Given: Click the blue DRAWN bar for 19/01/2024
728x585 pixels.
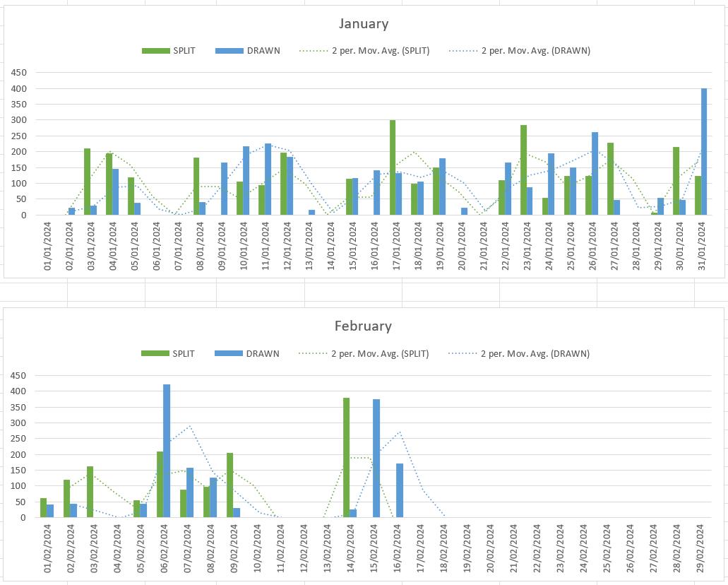Looking at the screenshot, I should (x=443, y=187).
